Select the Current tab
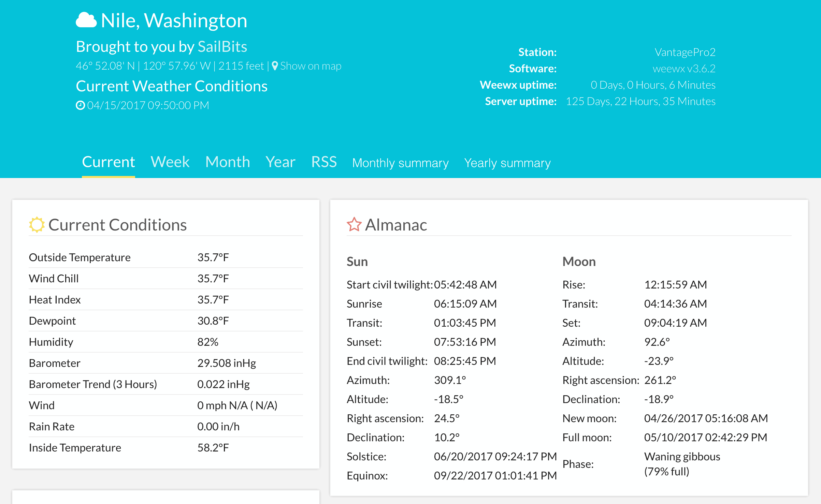The height and width of the screenshot is (504, 821). [109, 162]
